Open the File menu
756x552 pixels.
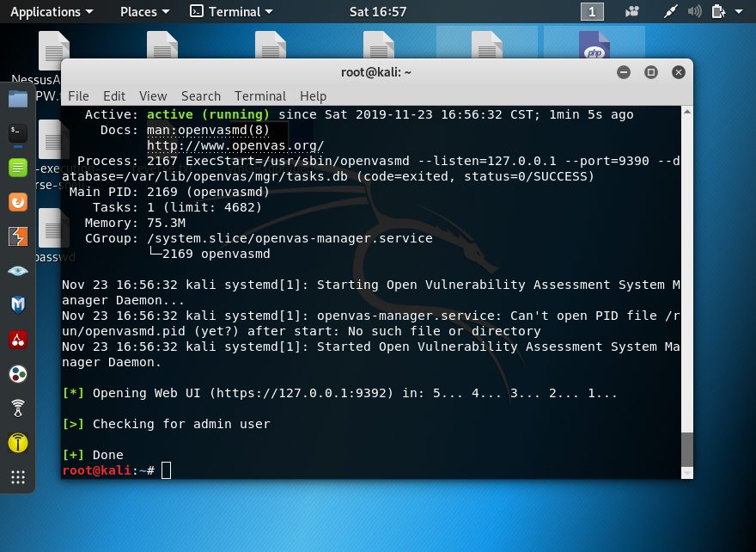coord(78,96)
